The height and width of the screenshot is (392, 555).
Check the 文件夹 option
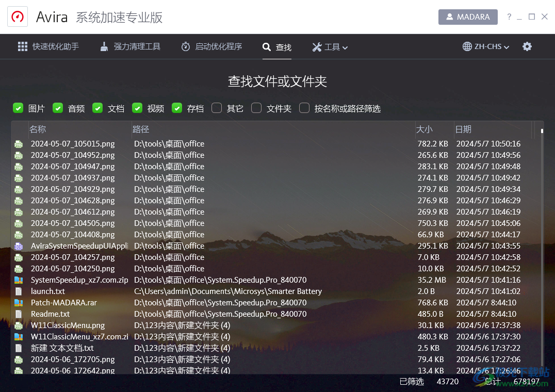[256, 108]
